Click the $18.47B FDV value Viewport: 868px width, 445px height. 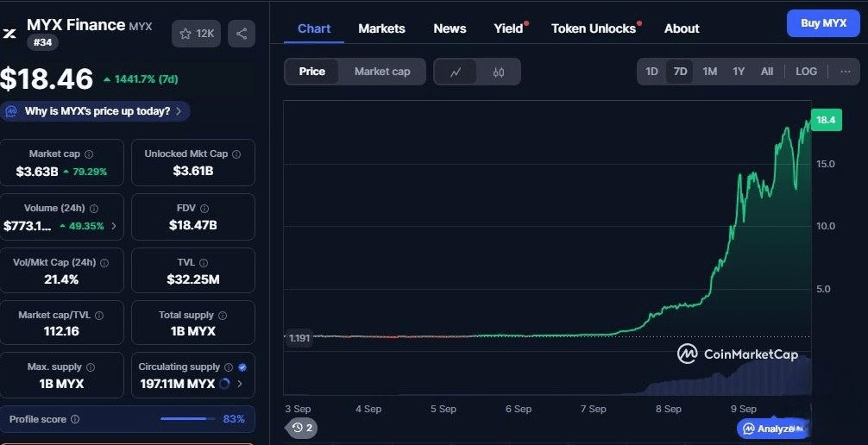tap(192, 225)
